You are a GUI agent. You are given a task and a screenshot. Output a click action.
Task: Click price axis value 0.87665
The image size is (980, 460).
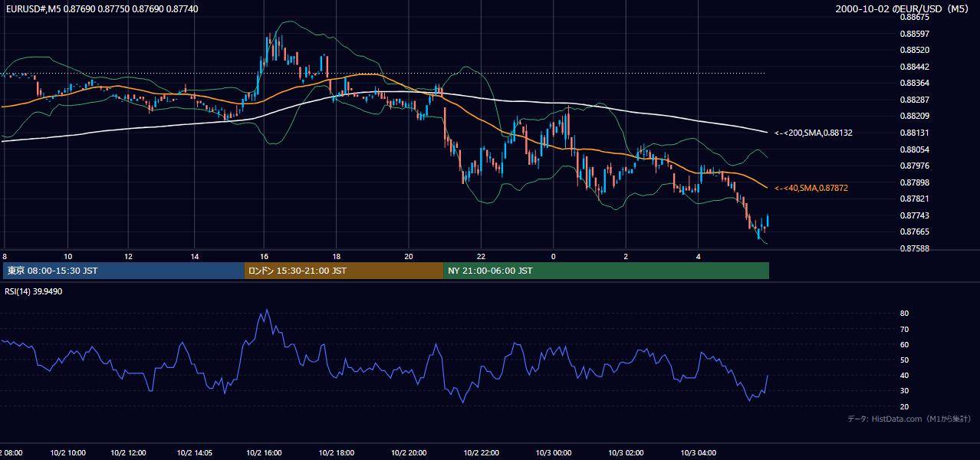click(x=914, y=232)
